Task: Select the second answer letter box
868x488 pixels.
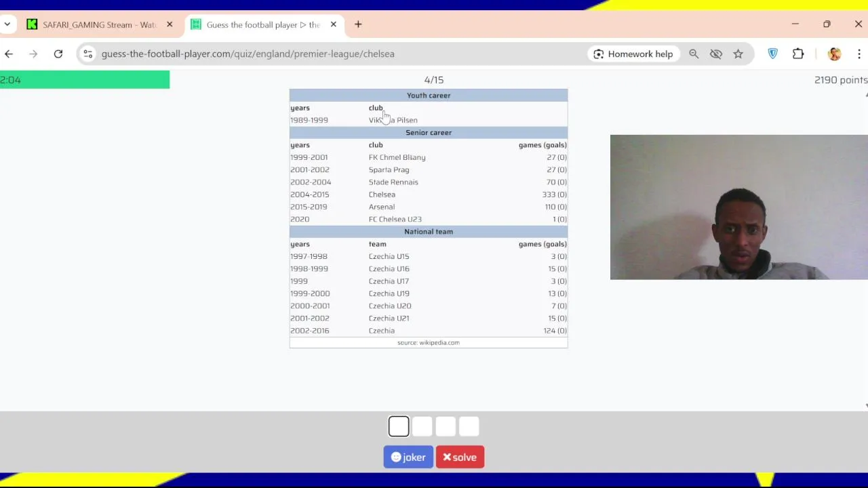Action: 422,426
